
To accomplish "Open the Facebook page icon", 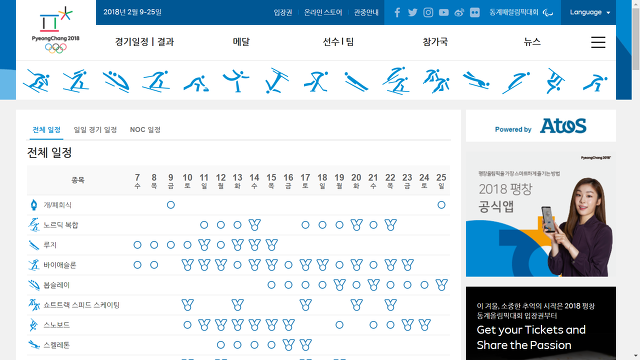I will click(397, 12).
